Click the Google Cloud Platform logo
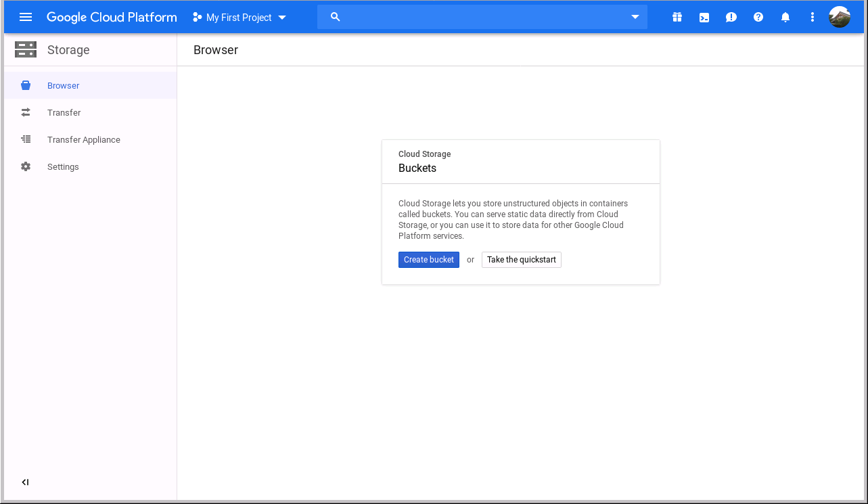Screen dimensions: 868x504 coord(112,18)
